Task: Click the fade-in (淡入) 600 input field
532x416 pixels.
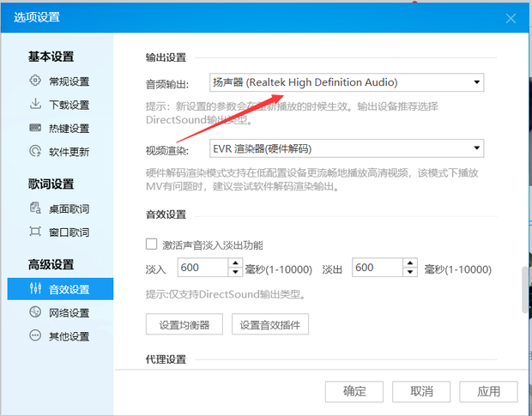Action: 202,268
